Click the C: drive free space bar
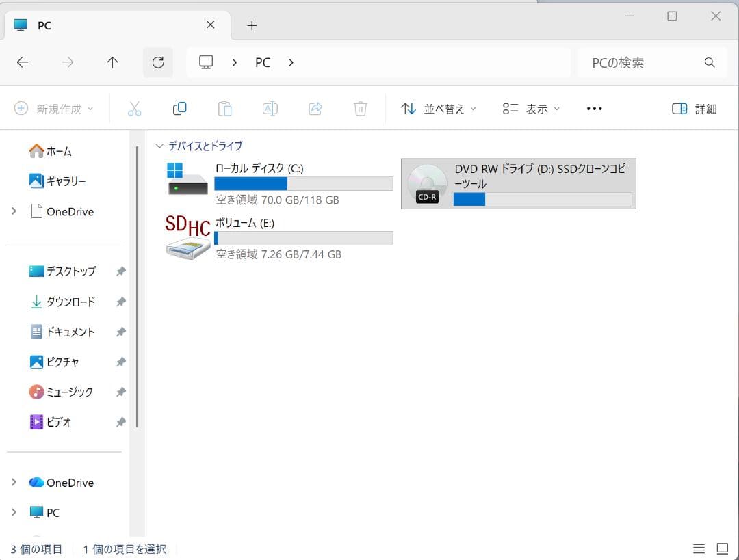This screenshot has width=739, height=560. (x=304, y=183)
